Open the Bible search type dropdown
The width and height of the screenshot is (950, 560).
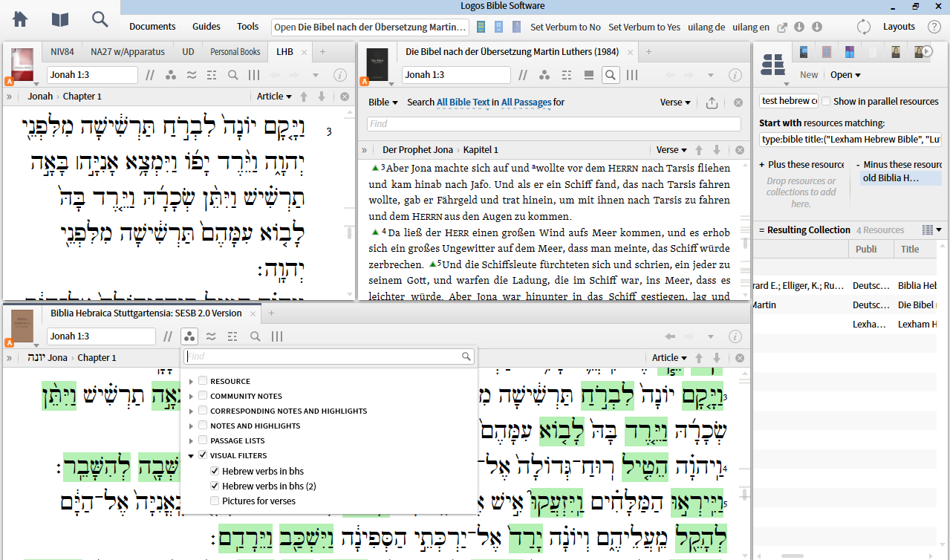383,102
